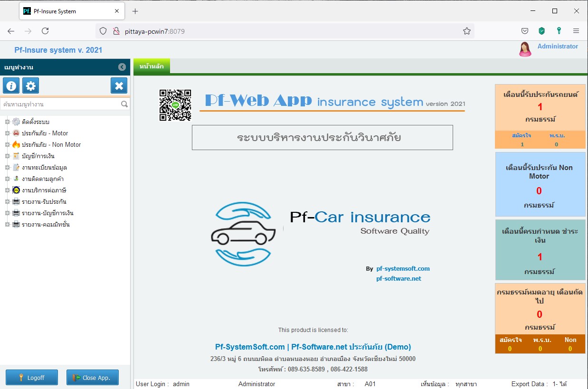Click the ค้นหาเมนูทำงาน search field
The width and height of the screenshot is (588, 389).
tap(60, 104)
